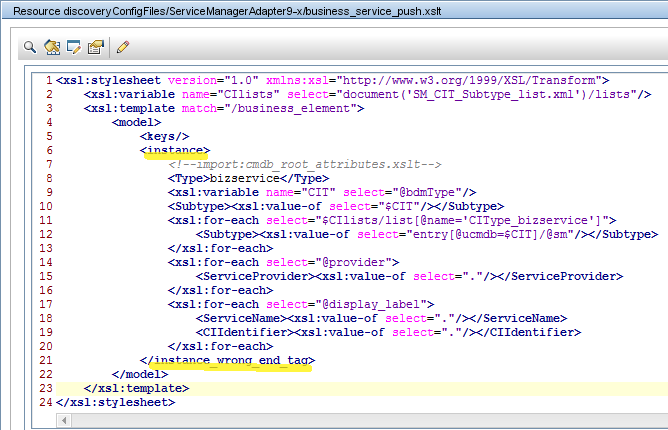Click the Resource business_service_push.xslt title bar
Screen dimensions: 668x430
[335, 11]
